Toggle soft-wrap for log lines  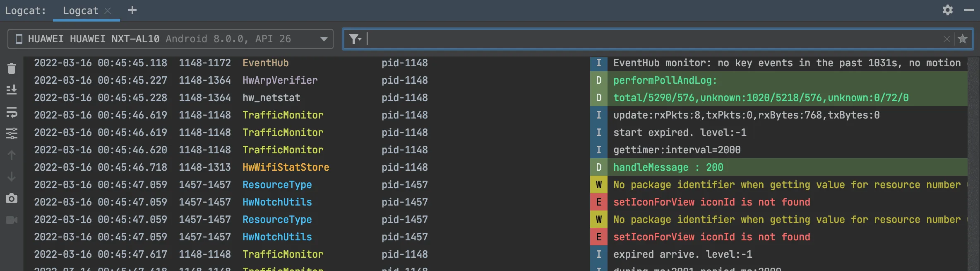tap(12, 112)
